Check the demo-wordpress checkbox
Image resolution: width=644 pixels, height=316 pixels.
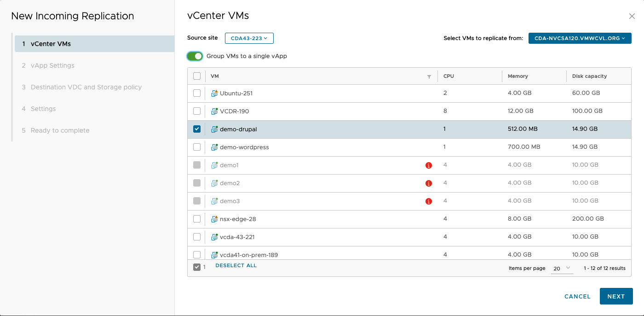coord(197,147)
